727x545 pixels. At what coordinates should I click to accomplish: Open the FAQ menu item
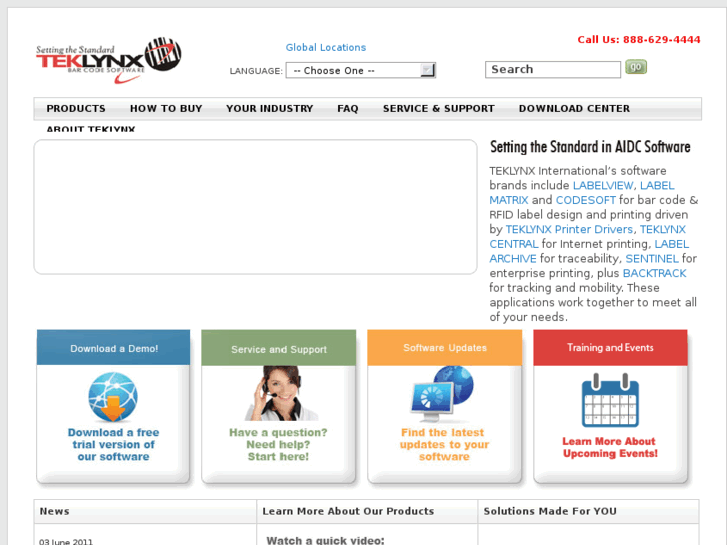point(348,109)
